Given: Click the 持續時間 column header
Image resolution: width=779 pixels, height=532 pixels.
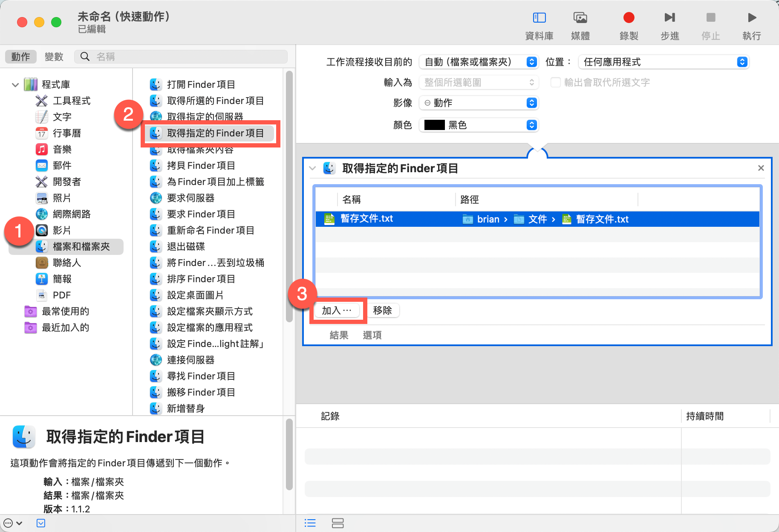Looking at the screenshot, I should (705, 416).
